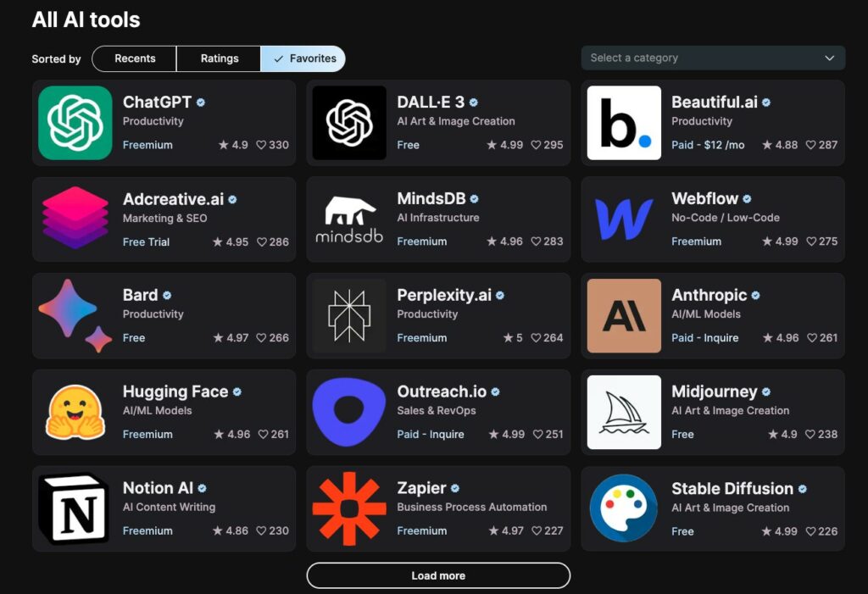Expand category list with chevron arrow

(829, 58)
